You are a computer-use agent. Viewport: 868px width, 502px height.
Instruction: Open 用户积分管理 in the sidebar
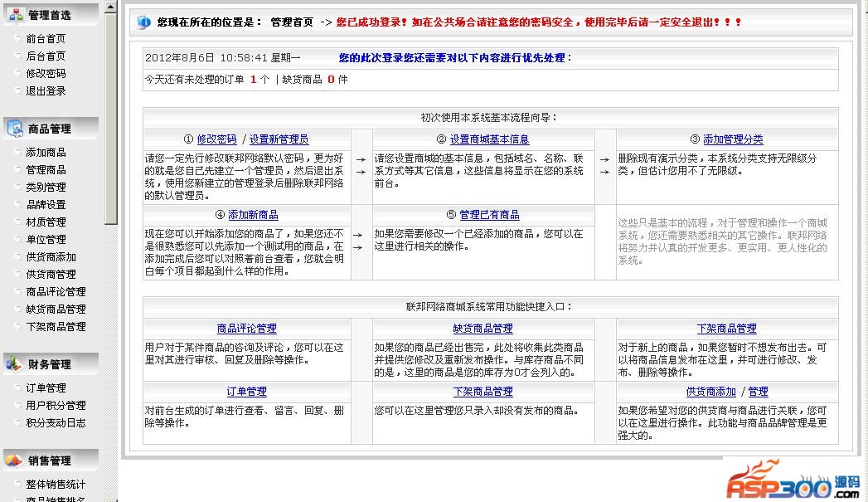coord(56,406)
